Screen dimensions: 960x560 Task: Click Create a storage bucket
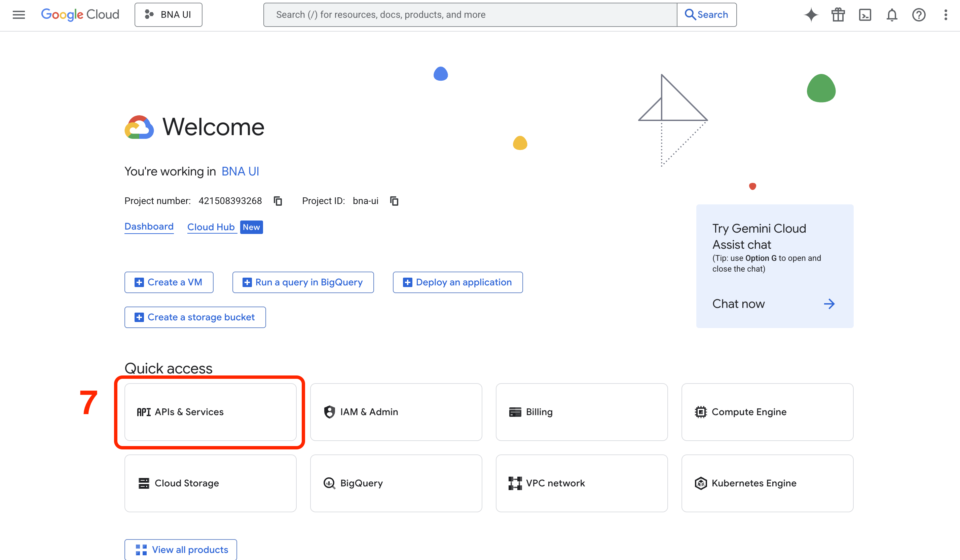pyautogui.click(x=195, y=317)
